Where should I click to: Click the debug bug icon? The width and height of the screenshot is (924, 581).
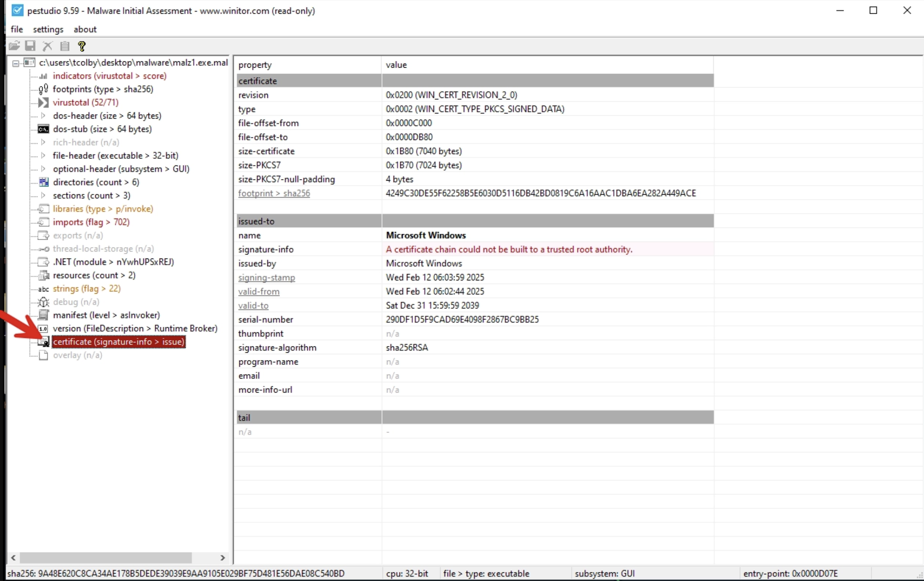(x=43, y=302)
